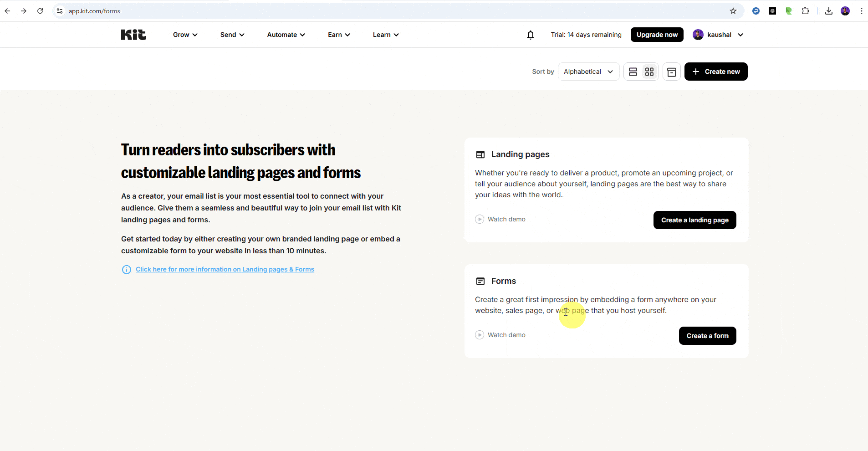Viewport: 868px width, 451px height.
Task: Bookmark this page with star icon
Action: point(733,11)
